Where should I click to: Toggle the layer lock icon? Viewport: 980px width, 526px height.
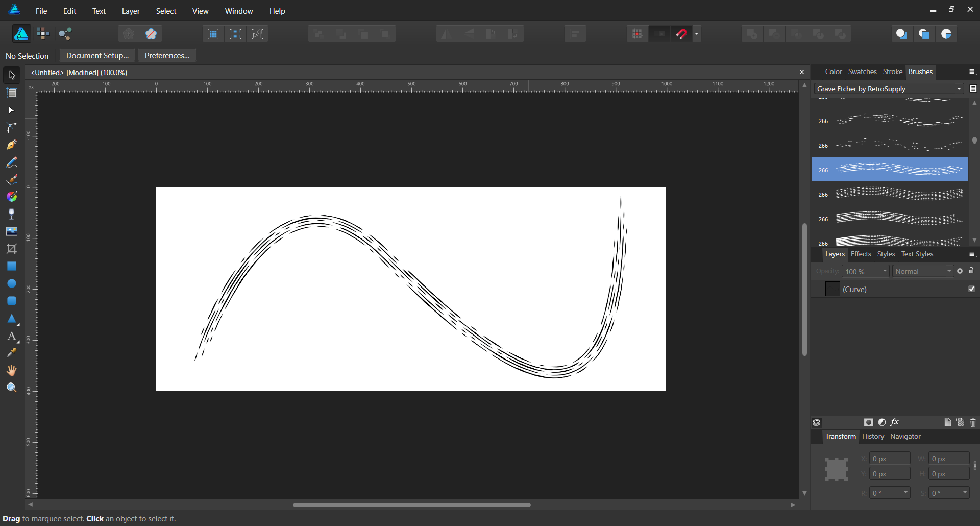[971, 271]
